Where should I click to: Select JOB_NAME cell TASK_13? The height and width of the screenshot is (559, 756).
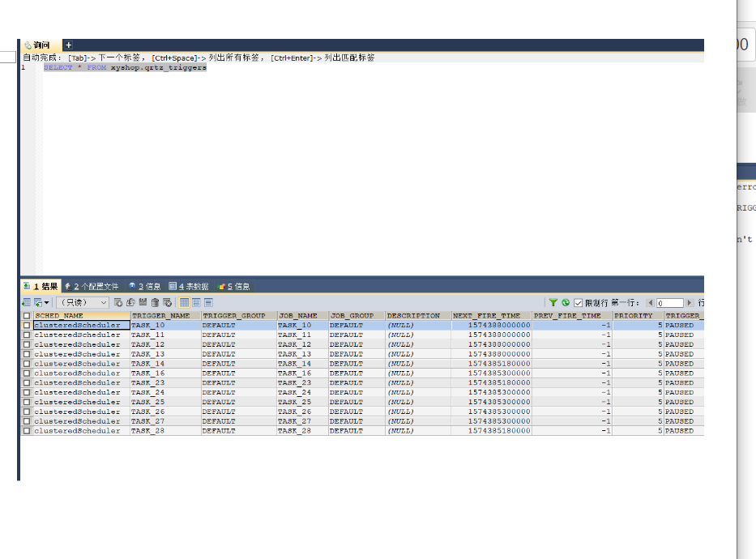(302, 354)
